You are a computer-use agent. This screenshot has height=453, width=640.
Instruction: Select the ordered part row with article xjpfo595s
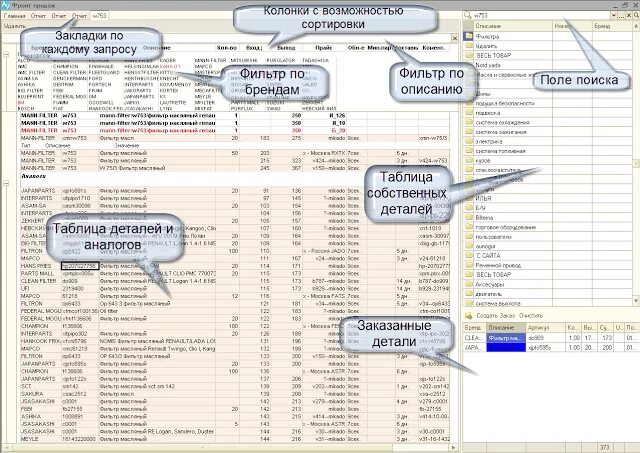pos(551,347)
